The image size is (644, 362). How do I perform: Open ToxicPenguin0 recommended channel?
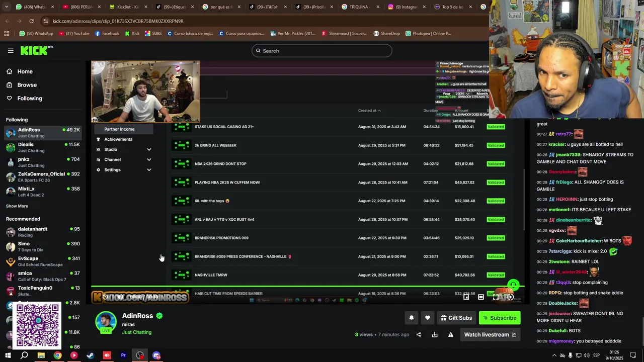tap(43, 291)
